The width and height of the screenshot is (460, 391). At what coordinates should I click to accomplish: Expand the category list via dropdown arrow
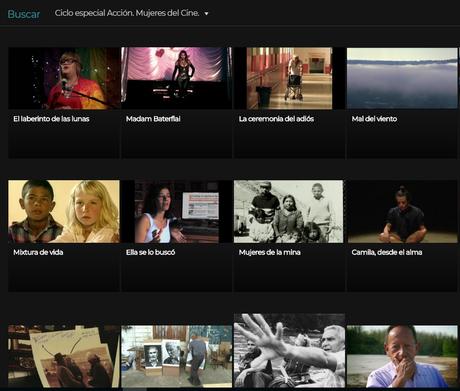tap(206, 14)
